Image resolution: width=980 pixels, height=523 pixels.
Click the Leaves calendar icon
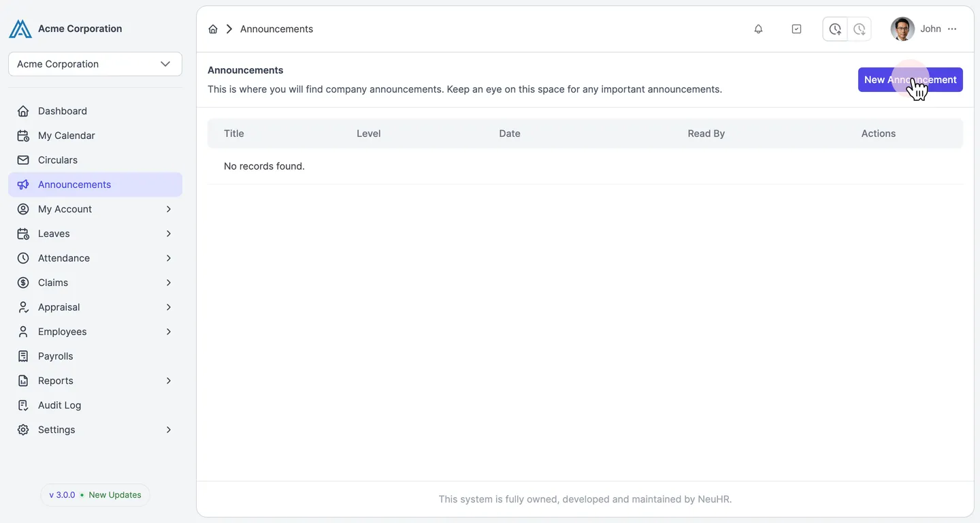click(23, 234)
